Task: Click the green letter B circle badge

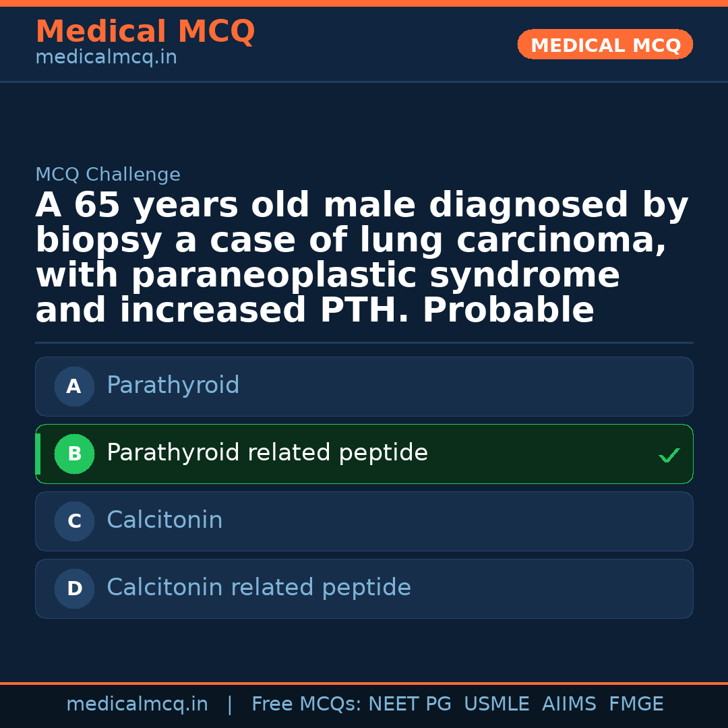Action: (74, 454)
